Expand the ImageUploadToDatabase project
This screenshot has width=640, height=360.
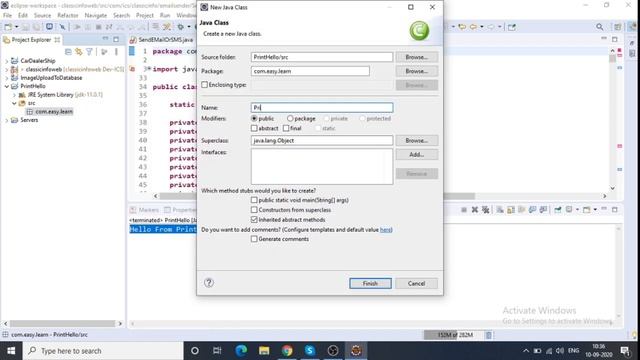(x=7, y=78)
